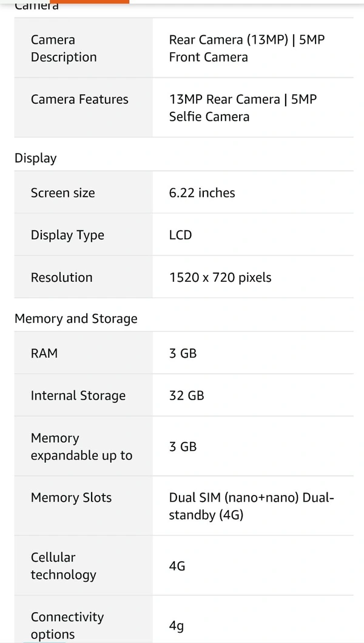
Task: Click the Memory and Storage heading
Action: (x=76, y=319)
